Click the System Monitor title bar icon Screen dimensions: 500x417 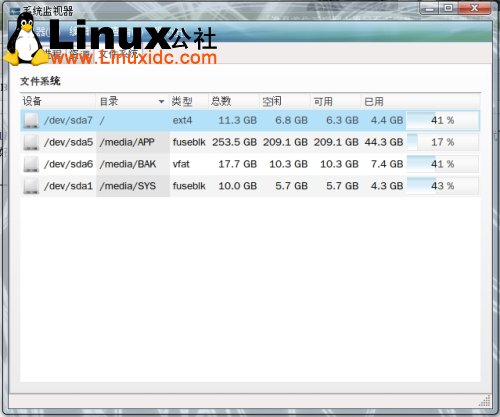(14, 11)
